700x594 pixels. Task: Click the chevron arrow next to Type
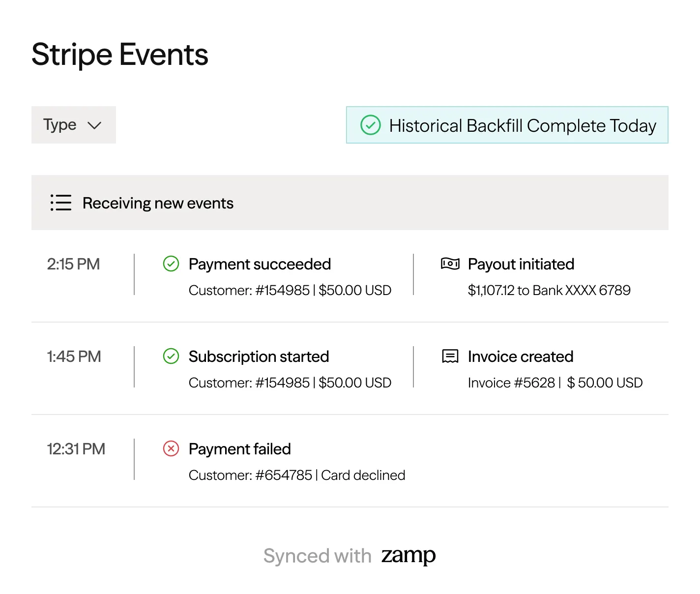[x=94, y=125]
